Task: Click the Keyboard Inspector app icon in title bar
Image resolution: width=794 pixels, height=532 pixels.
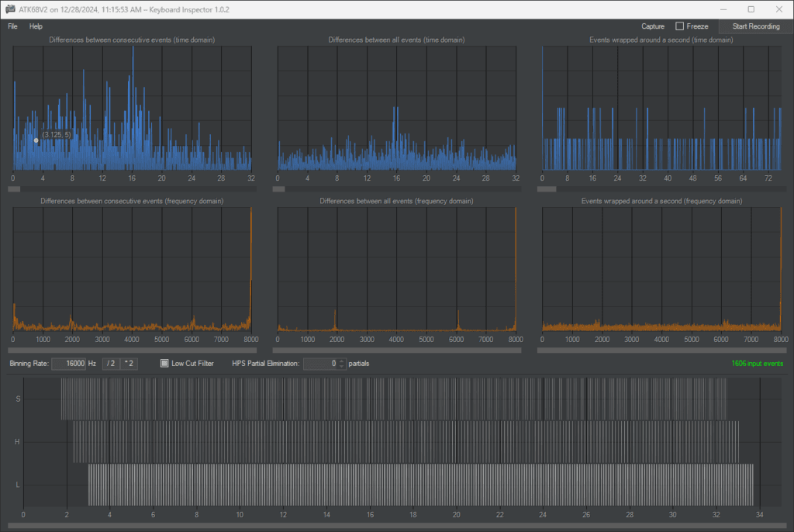Action: pos(10,9)
